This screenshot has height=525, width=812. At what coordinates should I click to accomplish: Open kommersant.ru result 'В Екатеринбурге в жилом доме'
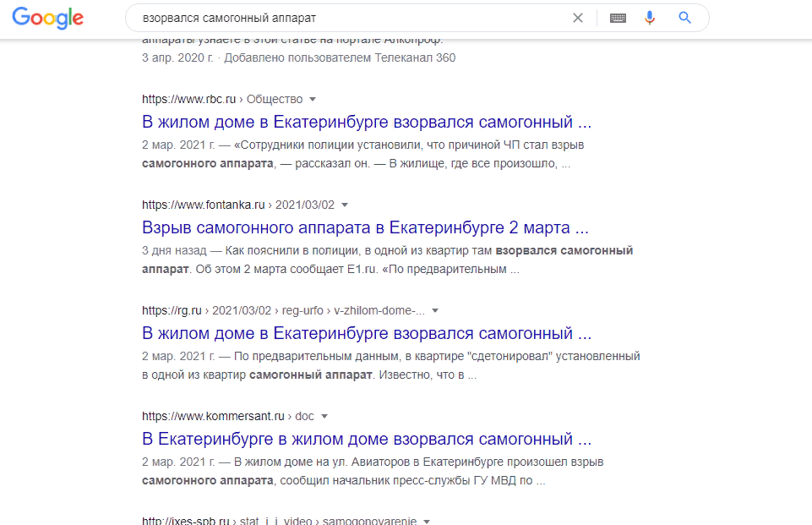tap(367, 439)
